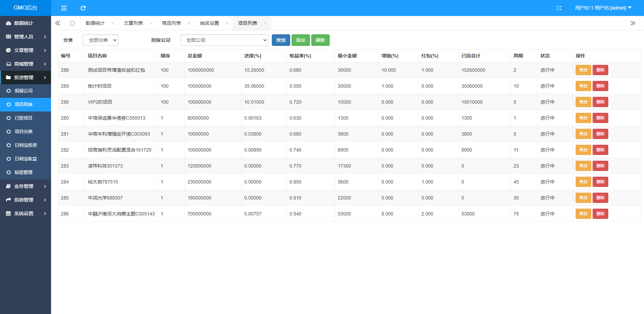Click the blue 搜索 button
644x314 pixels.
click(x=281, y=40)
